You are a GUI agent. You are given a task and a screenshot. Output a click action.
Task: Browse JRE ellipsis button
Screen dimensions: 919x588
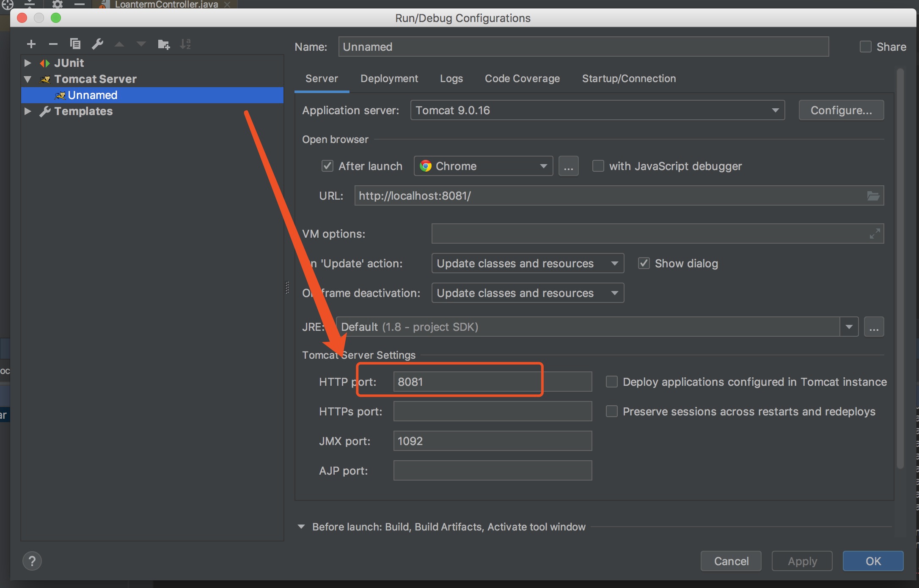tap(874, 327)
